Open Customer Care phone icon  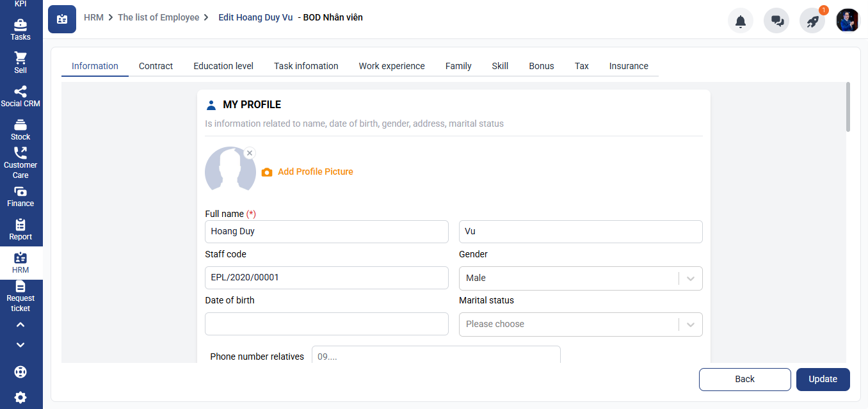point(20,153)
